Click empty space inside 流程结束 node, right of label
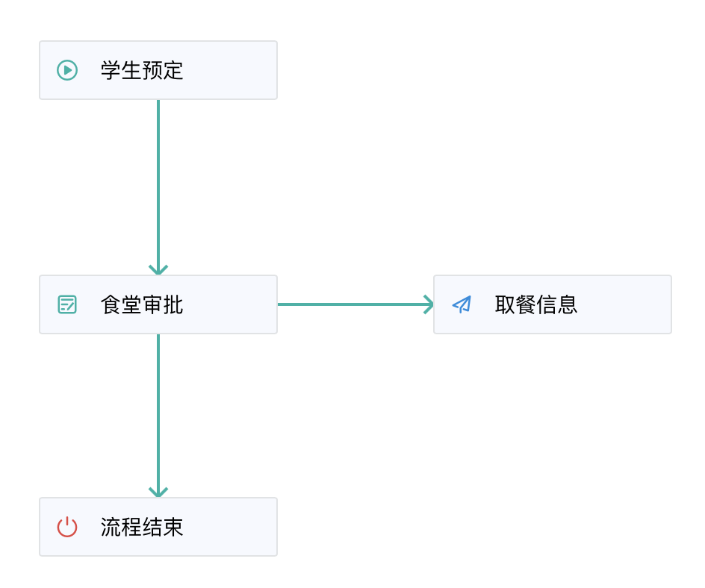The height and width of the screenshot is (588, 705). tap(232, 527)
